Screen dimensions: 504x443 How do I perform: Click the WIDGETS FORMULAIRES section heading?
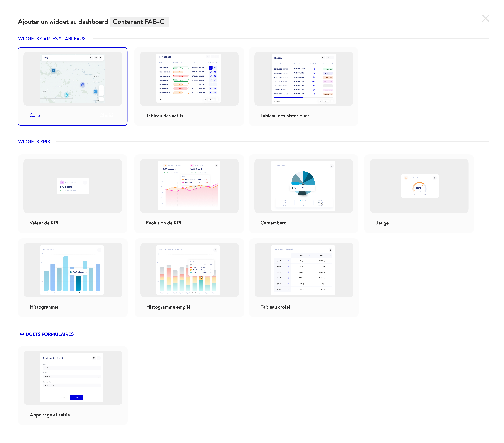[x=47, y=334]
